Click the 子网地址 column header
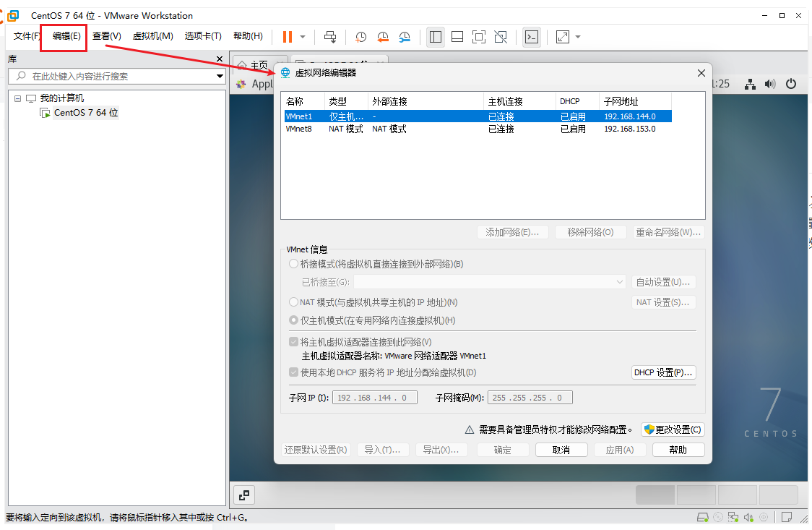 [x=636, y=101]
